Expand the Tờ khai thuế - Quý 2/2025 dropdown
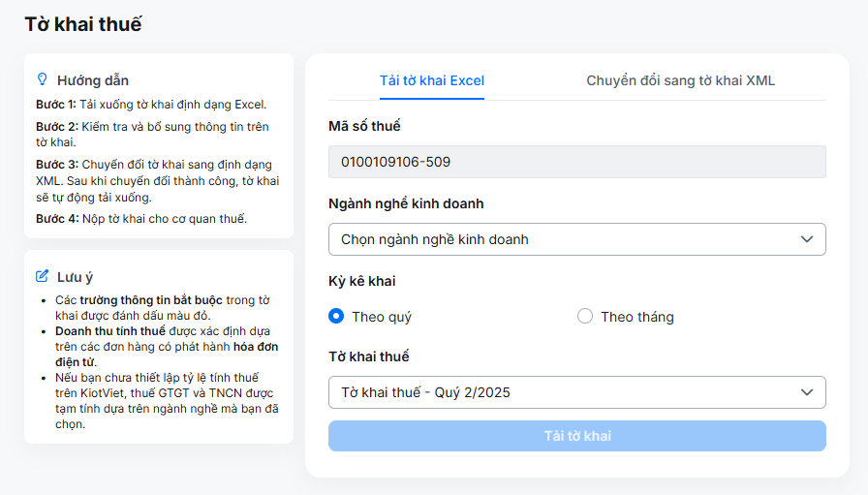The height and width of the screenshot is (495, 868). tap(576, 392)
